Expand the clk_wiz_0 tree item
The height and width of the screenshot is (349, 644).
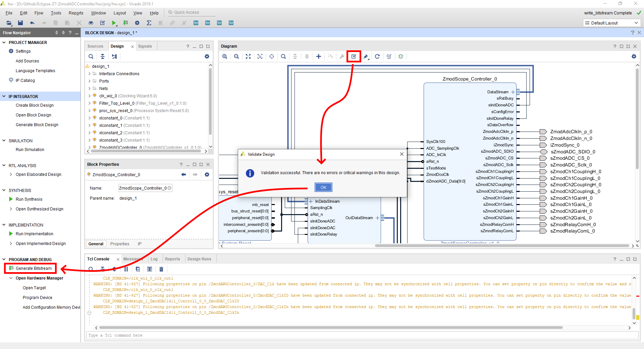click(x=89, y=96)
